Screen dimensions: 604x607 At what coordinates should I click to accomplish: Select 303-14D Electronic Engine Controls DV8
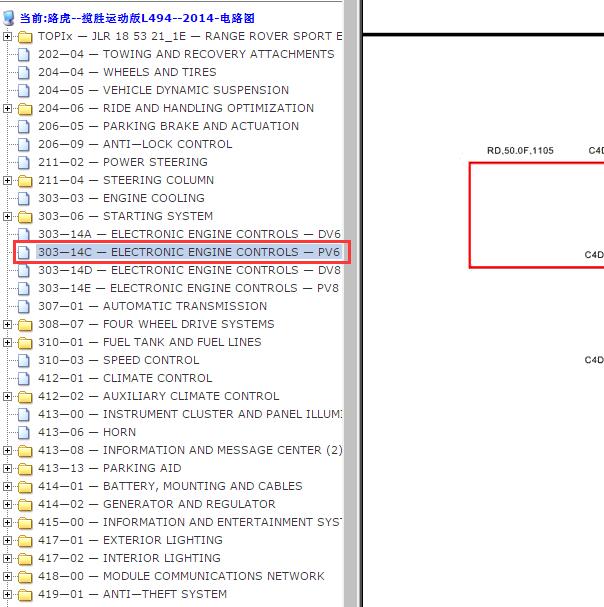click(x=189, y=270)
